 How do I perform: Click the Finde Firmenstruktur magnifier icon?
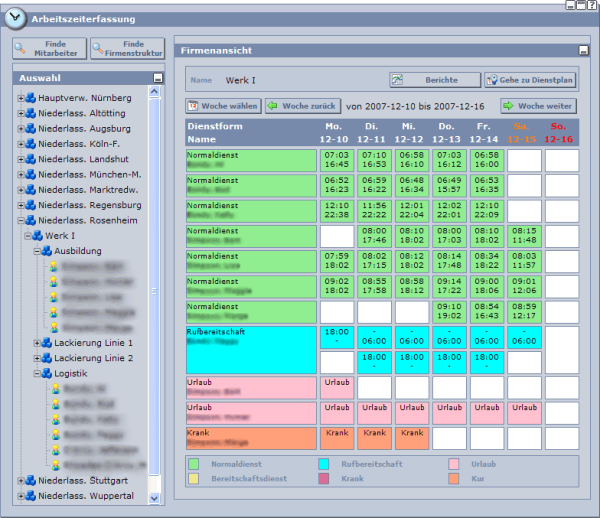click(x=98, y=49)
